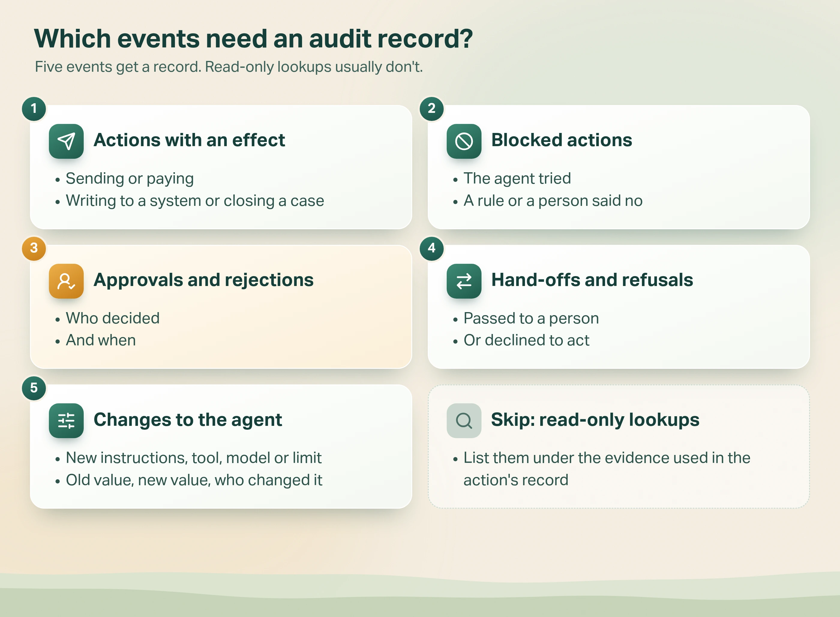This screenshot has width=840, height=617.
Task: Click bullet 'Writing to a system or closing a case'
Action: pos(195,201)
